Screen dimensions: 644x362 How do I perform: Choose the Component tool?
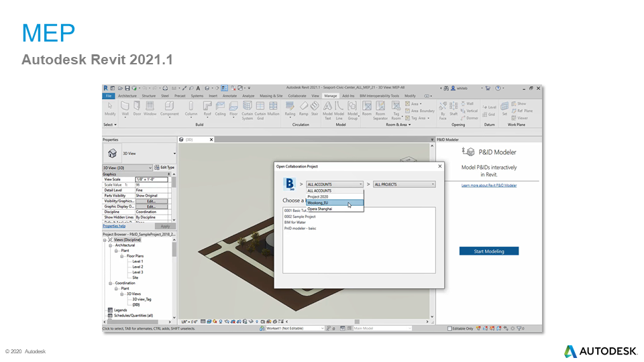coord(169,109)
